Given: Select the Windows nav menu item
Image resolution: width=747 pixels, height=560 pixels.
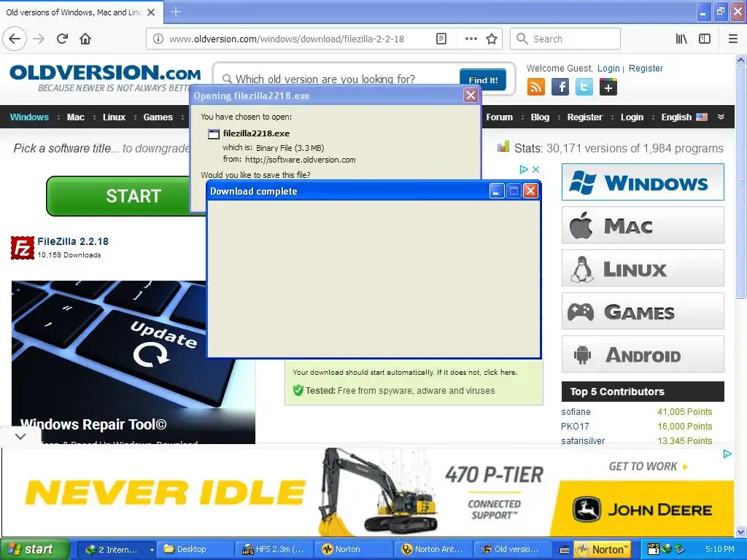Looking at the screenshot, I should click(x=29, y=117).
